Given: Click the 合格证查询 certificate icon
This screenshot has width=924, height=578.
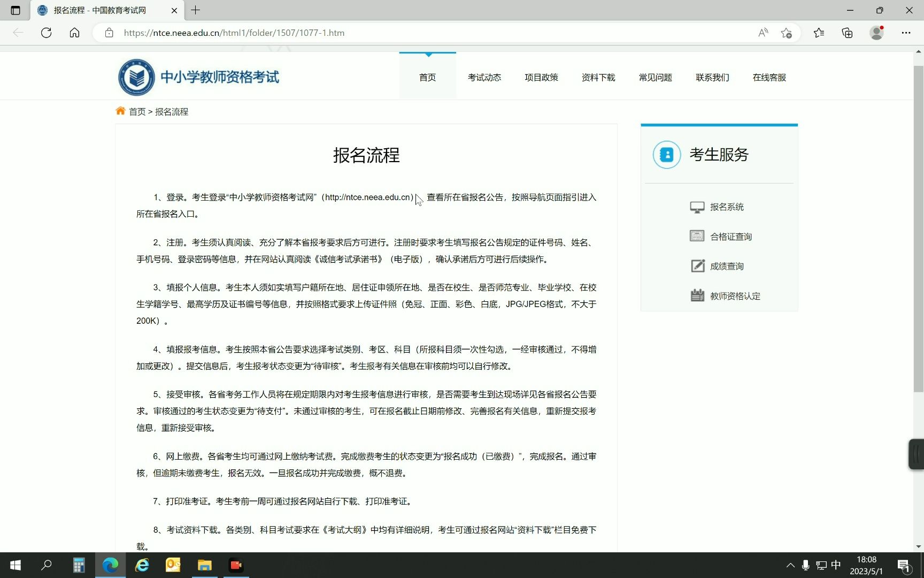Looking at the screenshot, I should pos(697,236).
